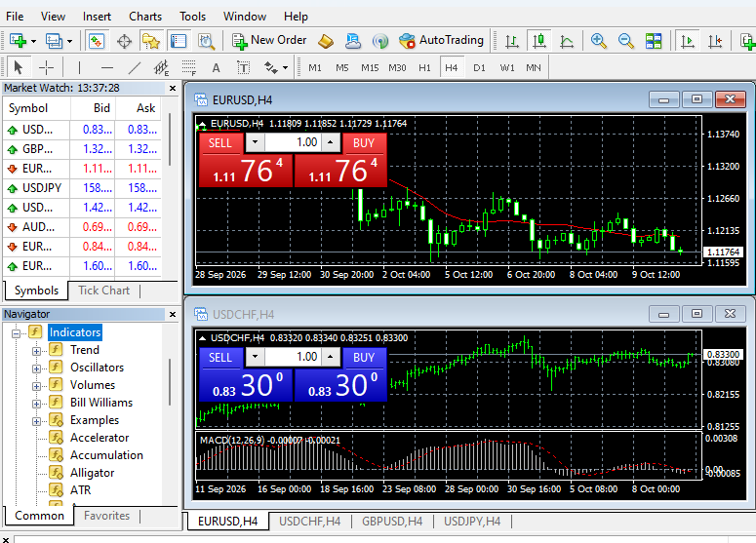
Task: Switch to candlestick chart display
Action: (x=539, y=41)
